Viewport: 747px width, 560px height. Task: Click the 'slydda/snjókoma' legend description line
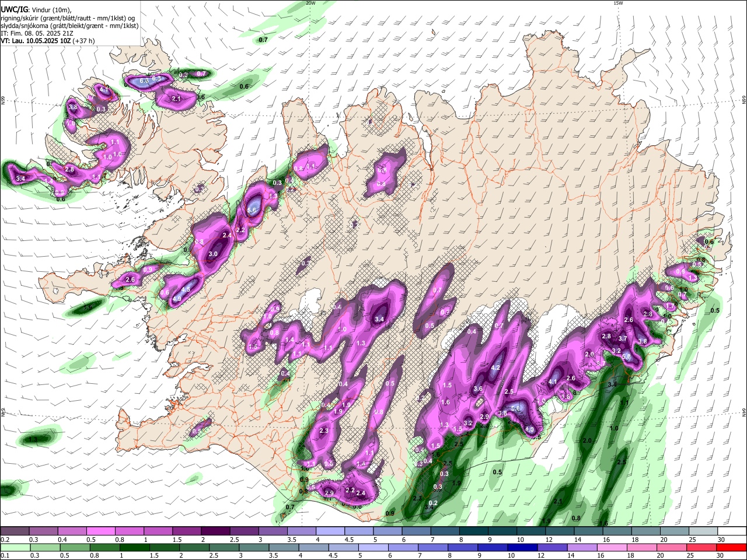[69, 26]
